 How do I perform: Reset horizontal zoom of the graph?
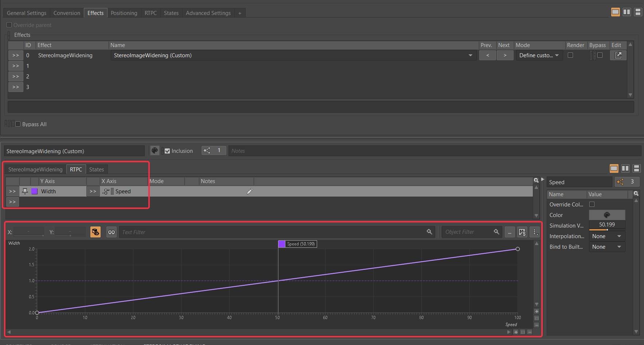click(523, 332)
